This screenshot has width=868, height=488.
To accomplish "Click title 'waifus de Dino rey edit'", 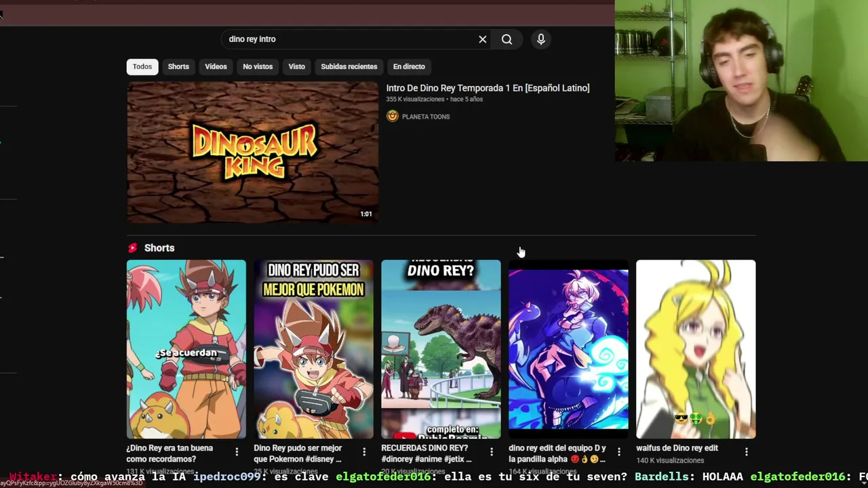I will (x=677, y=448).
